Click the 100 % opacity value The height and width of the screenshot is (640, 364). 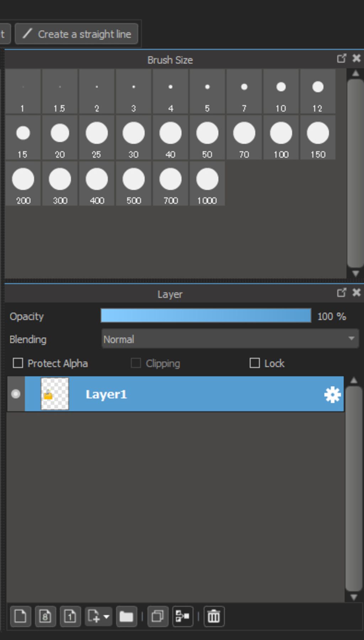coord(332,316)
